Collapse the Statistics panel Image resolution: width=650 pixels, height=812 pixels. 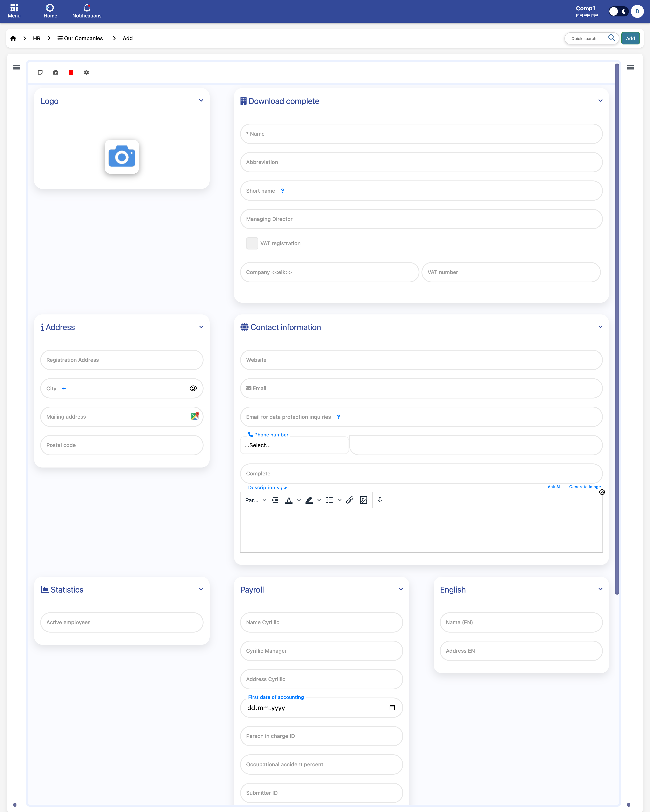point(201,590)
